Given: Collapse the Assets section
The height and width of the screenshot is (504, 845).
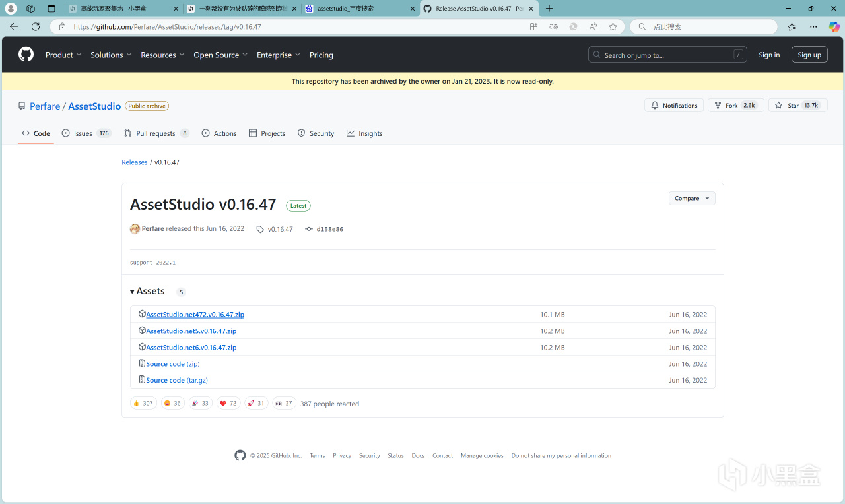Looking at the screenshot, I should (x=147, y=291).
